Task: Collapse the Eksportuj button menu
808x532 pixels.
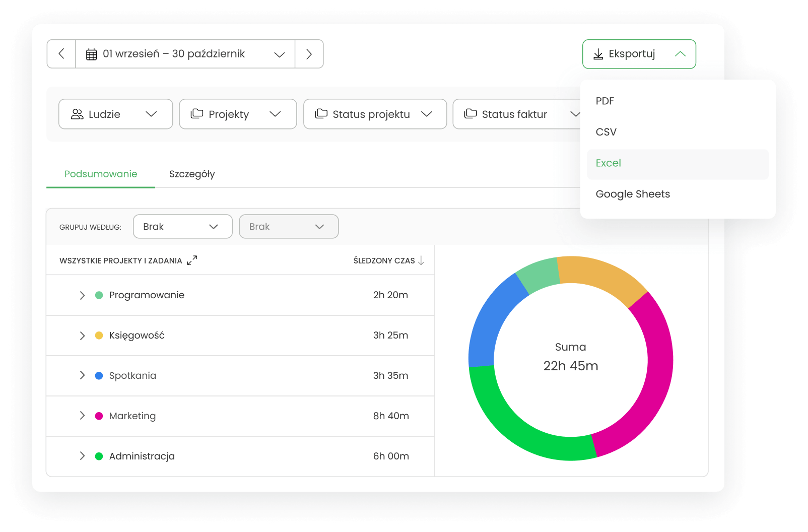Action: click(x=680, y=54)
